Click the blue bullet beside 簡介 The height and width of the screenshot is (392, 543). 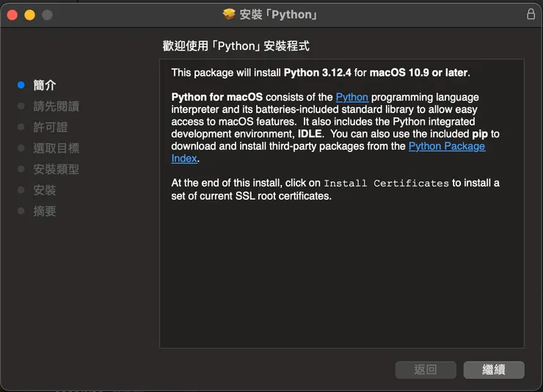tap(21, 85)
